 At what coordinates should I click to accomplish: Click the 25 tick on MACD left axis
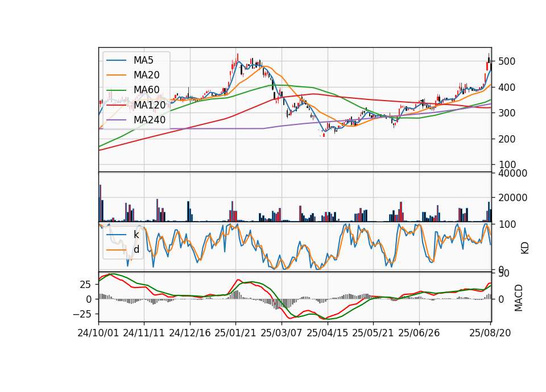tap(85, 285)
